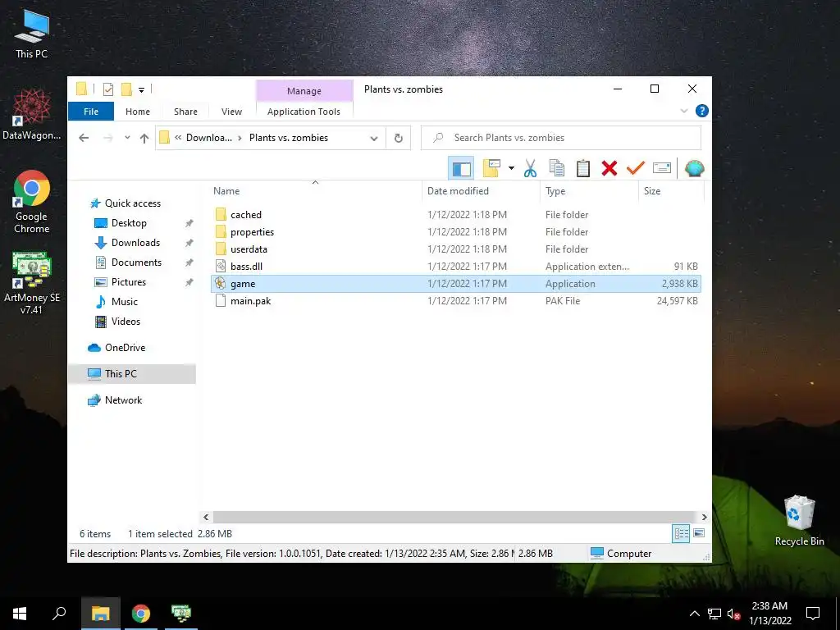Open ArtMoney from the taskbar
The image size is (840, 630).
[x=181, y=614]
